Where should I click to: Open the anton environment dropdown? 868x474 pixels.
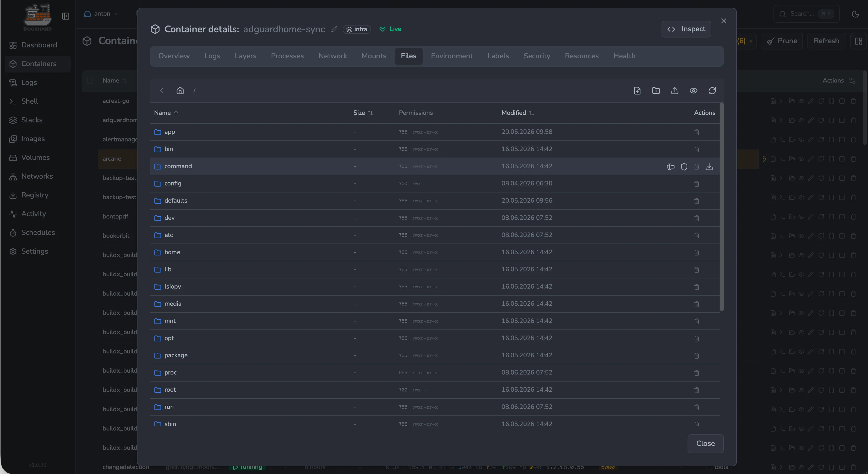(102, 14)
